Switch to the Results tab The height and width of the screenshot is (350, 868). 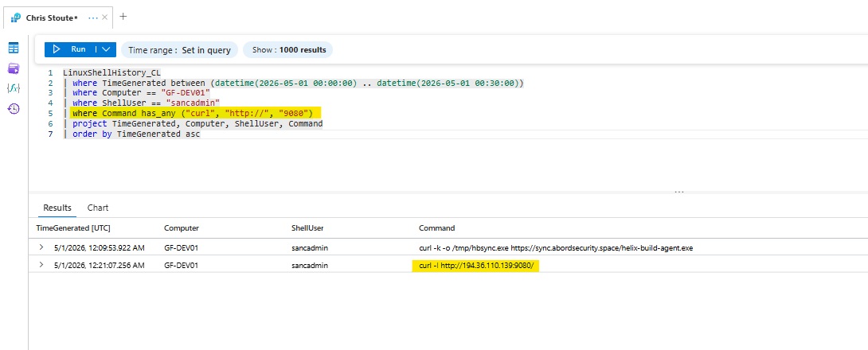[x=57, y=208]
